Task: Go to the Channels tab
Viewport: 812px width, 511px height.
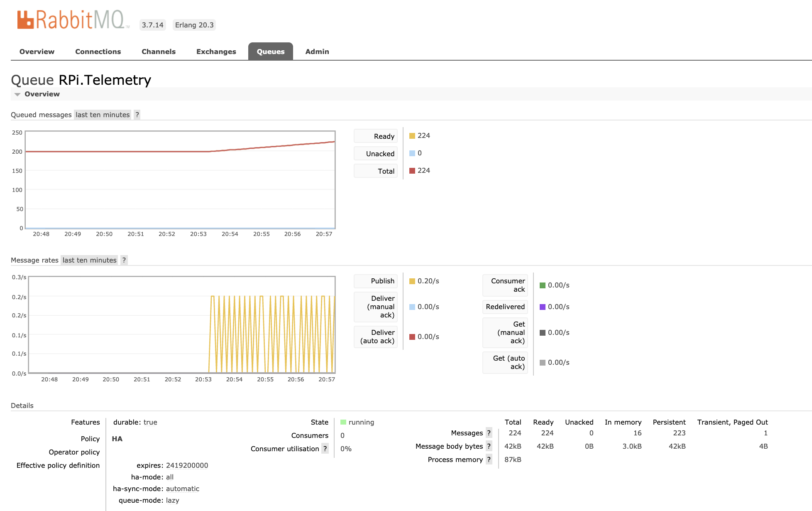Action: tap(159, 52)
